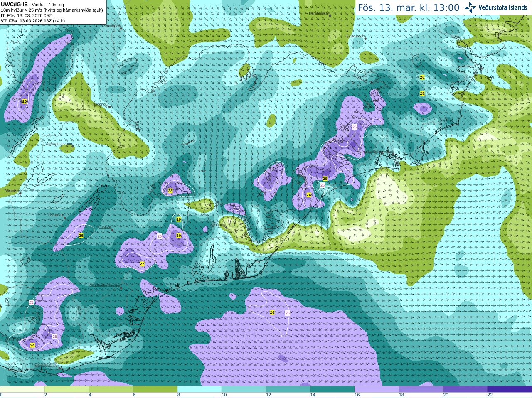This screenshot has width=532, height=398.
Task: Click the Eyjabakkar station label
Action: [356, 36]
